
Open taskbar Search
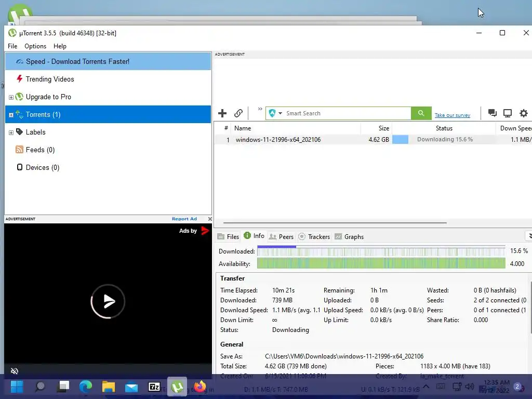point(40,387)
